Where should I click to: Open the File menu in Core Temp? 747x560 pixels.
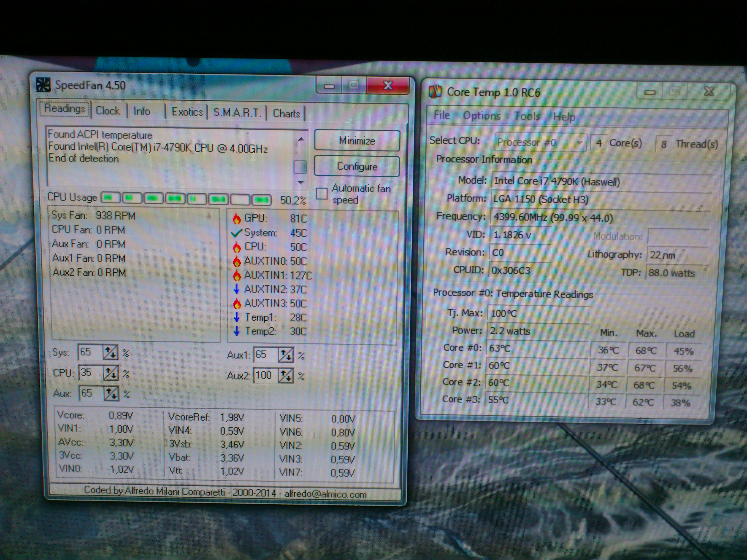coord(442,115)
